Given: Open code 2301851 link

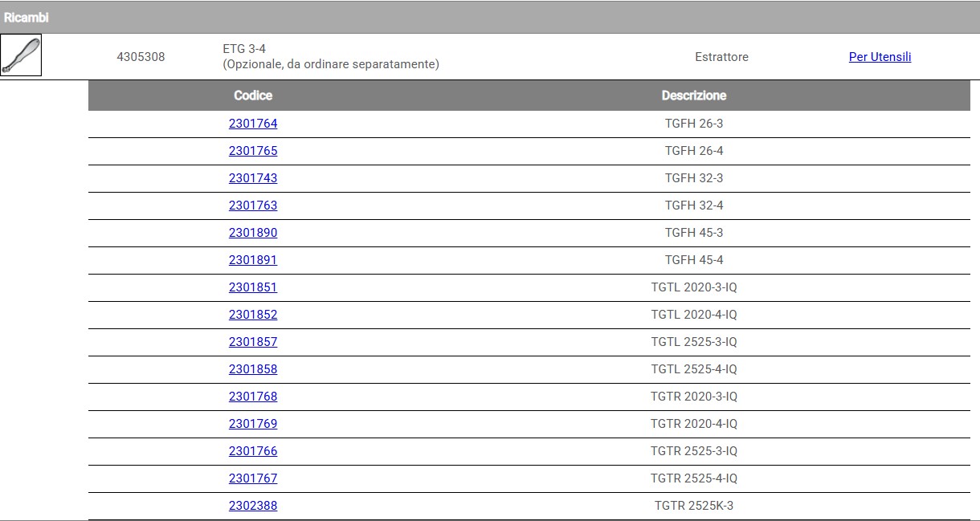Looking at the screenshot, I should pos(253,287).
